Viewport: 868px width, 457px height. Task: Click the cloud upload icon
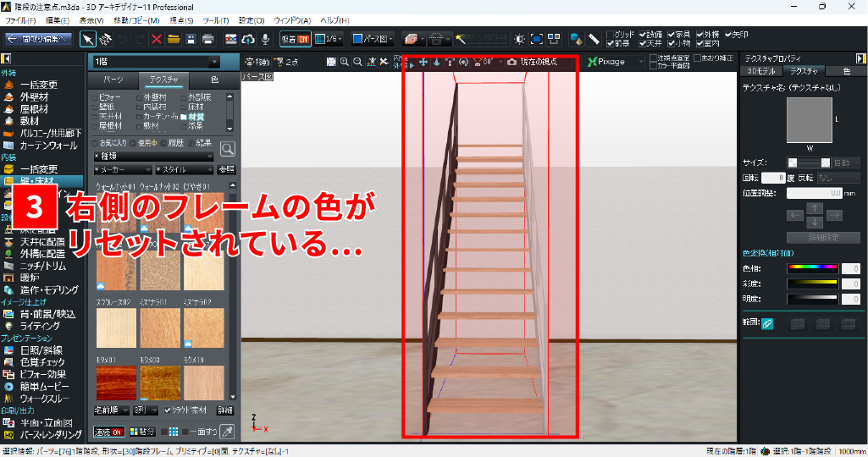(249, 39)
